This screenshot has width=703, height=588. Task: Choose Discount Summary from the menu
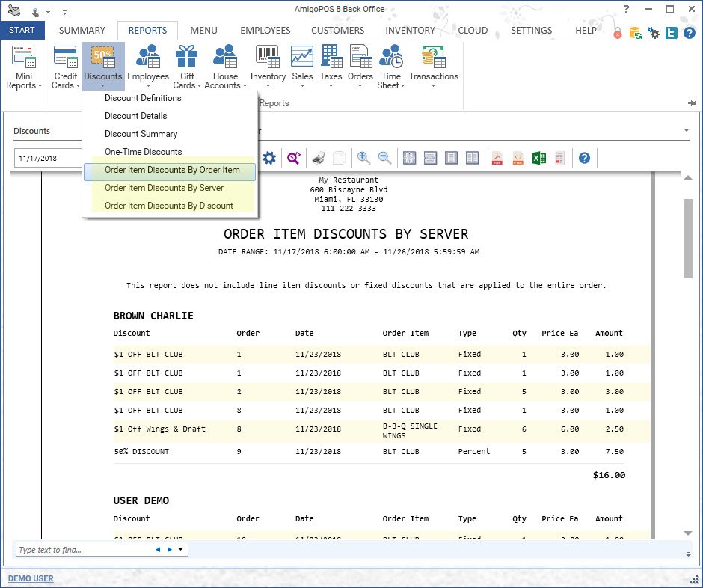point(141,134)
